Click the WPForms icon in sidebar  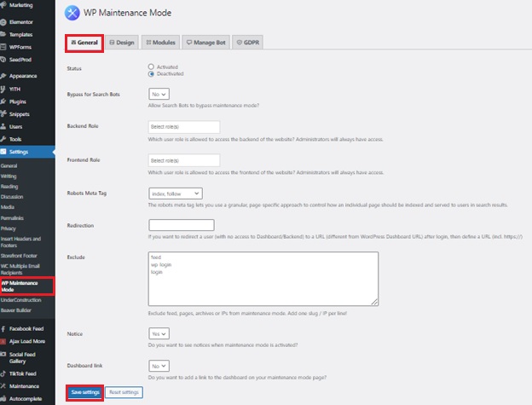click(3, 47)
